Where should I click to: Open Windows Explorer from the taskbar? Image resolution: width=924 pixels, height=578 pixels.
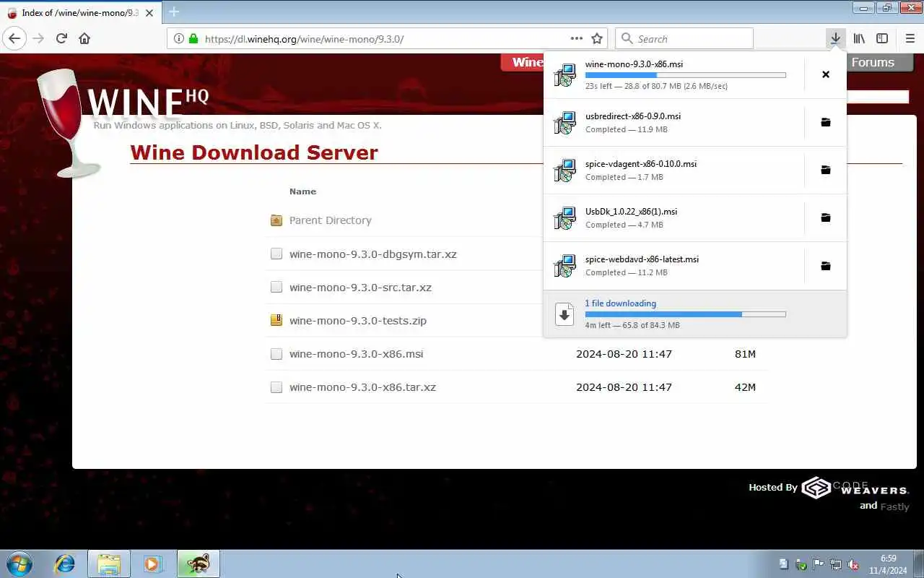click(x=109, y=564)
